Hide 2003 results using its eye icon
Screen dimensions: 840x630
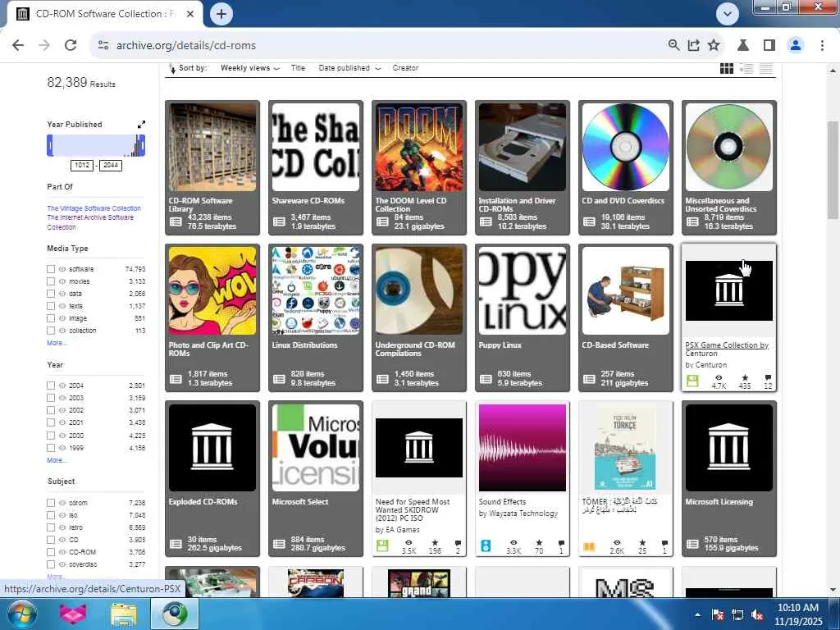(x=62, y=398)
